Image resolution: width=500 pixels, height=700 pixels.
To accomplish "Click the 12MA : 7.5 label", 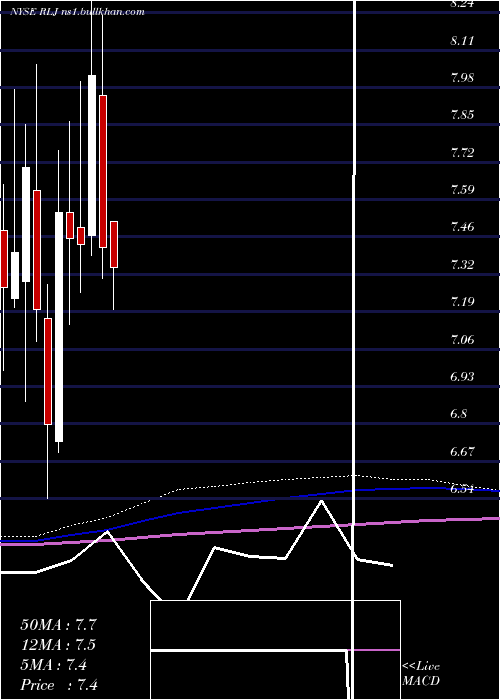I will click(x=58, y=645).
